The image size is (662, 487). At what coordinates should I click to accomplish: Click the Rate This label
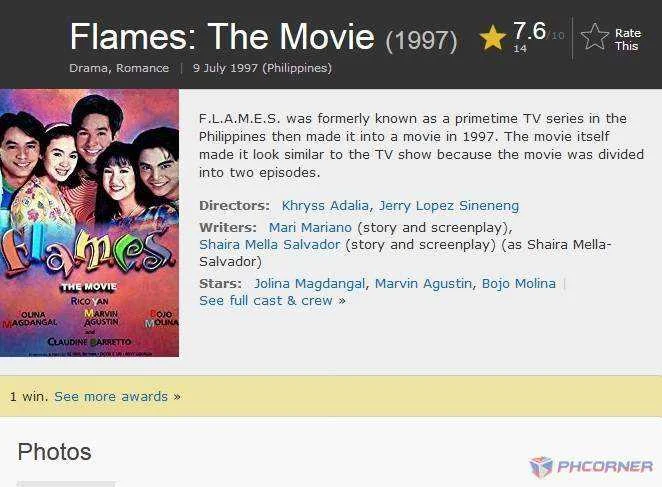point(628,39)
